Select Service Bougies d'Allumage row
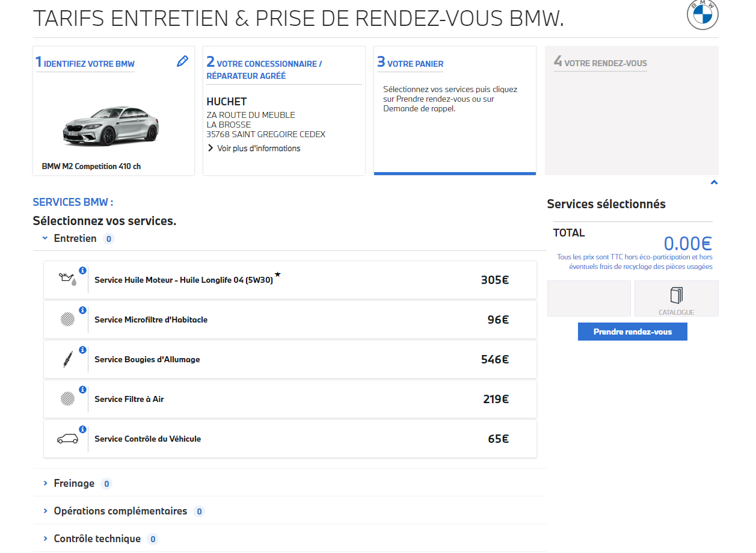Image resolution: width=756 pixels, height=553 pixels. click(290, 359)
